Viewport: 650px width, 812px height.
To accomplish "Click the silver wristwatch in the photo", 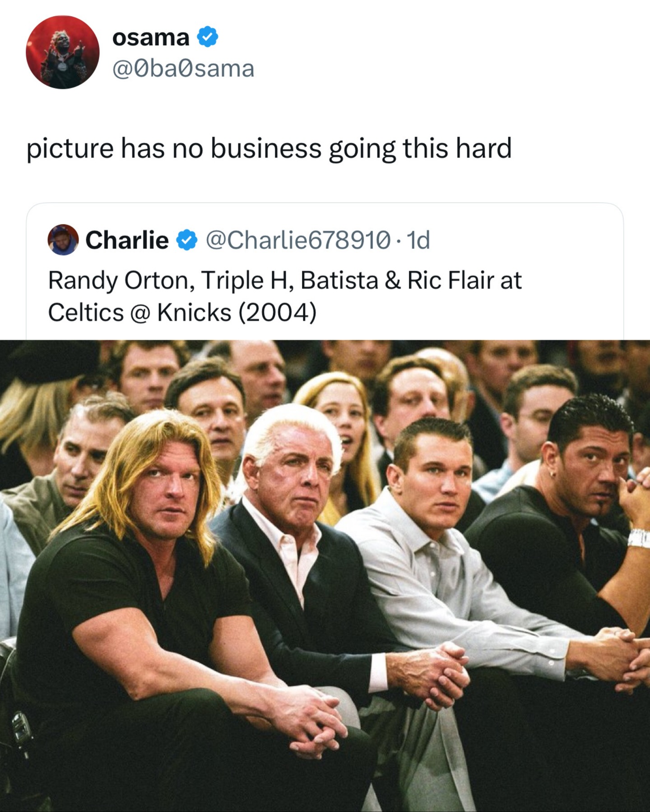I will coord(638,538).
